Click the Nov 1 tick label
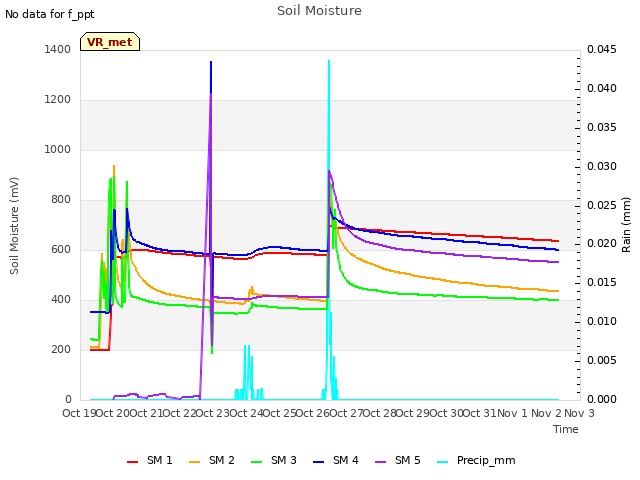640x480 pixels. tap(513, 413)
